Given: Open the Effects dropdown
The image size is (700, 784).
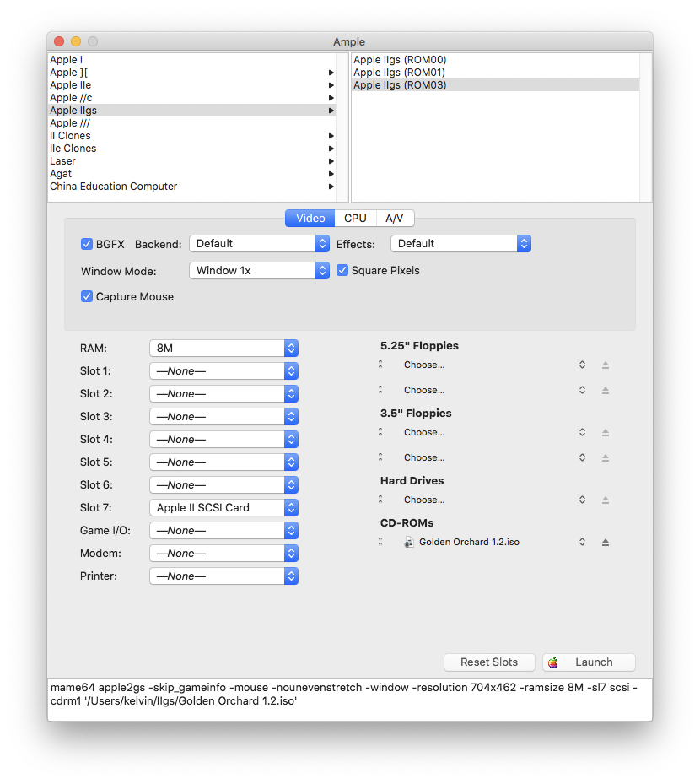Looking at the screenshot, I should [460, 244].
